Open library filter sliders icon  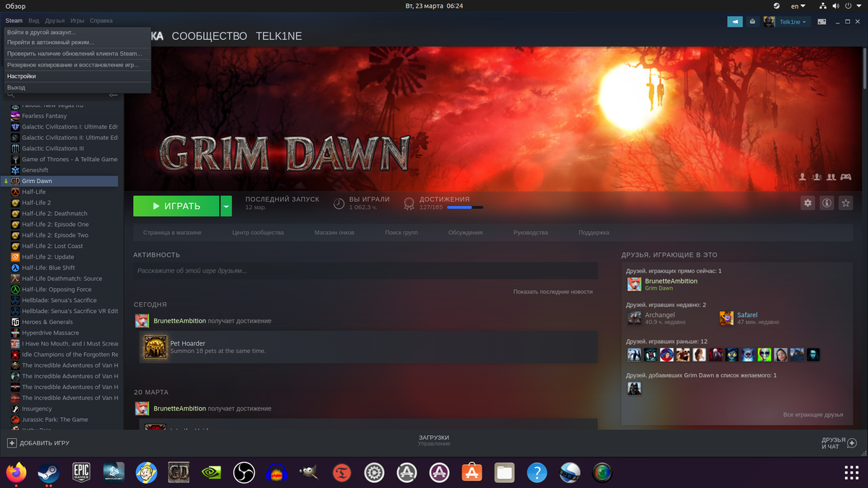[114, 95]
